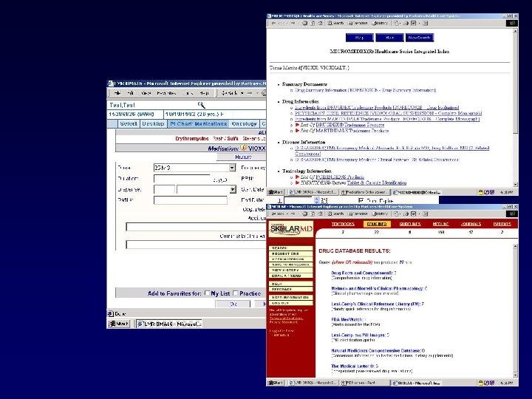Click Home icon in MICROMEDEX window toolbar

[320, 23]
